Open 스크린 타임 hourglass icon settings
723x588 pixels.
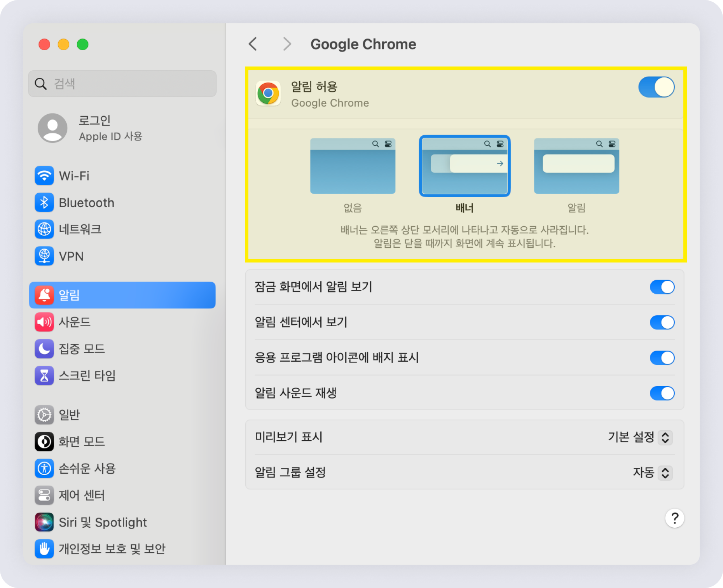point(44,376)
